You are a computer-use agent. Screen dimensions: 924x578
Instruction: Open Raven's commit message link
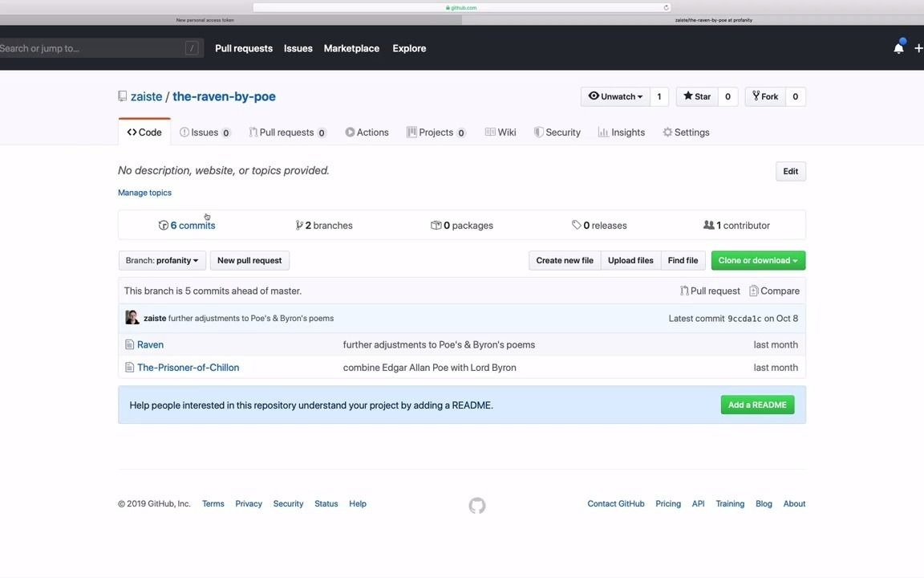pos(439,344)
